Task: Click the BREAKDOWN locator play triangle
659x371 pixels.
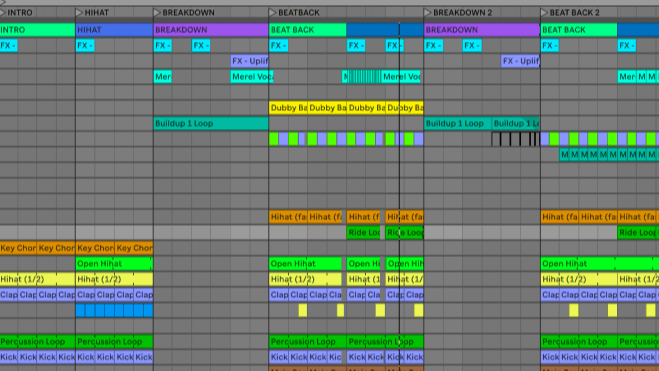Action: (157, 13)
